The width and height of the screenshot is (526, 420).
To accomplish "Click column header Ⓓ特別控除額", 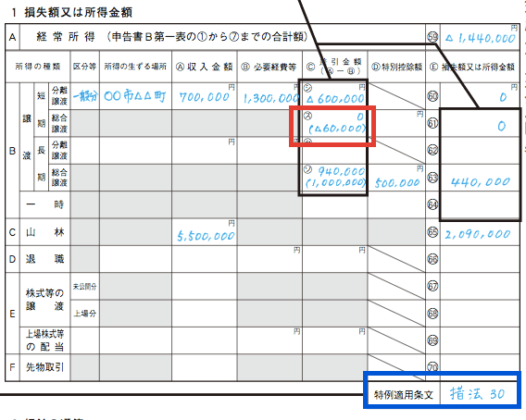I will (396, 67).
